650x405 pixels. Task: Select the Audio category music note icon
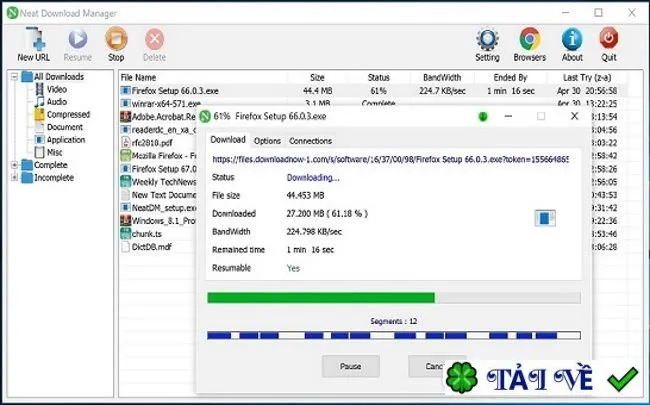point(39,102)
